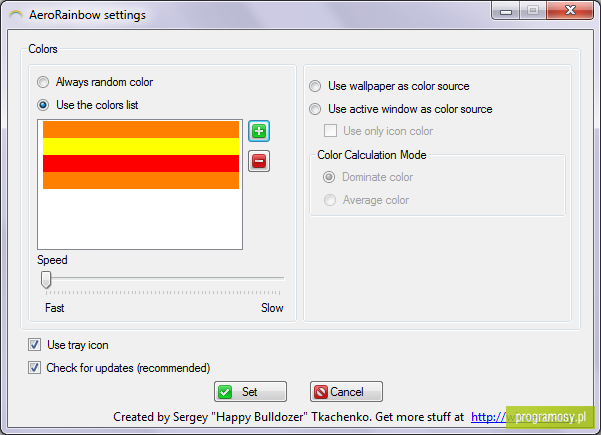Open the AeroRainbow rainbow icon in title bar
The width and height of the screenshot is (601, 435).
pos(16,15)
